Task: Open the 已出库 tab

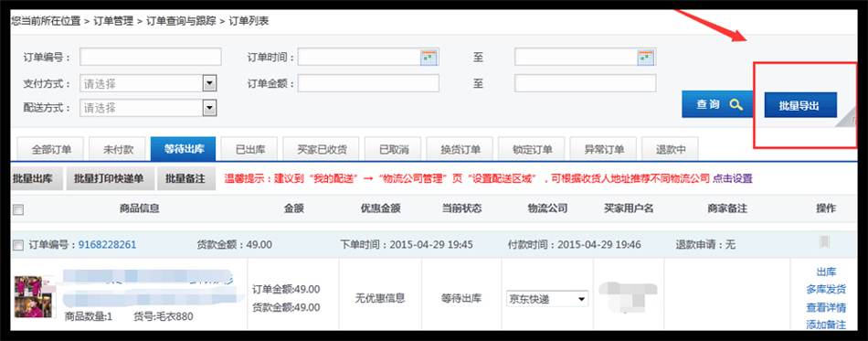Action: click(x=250, y=149)
